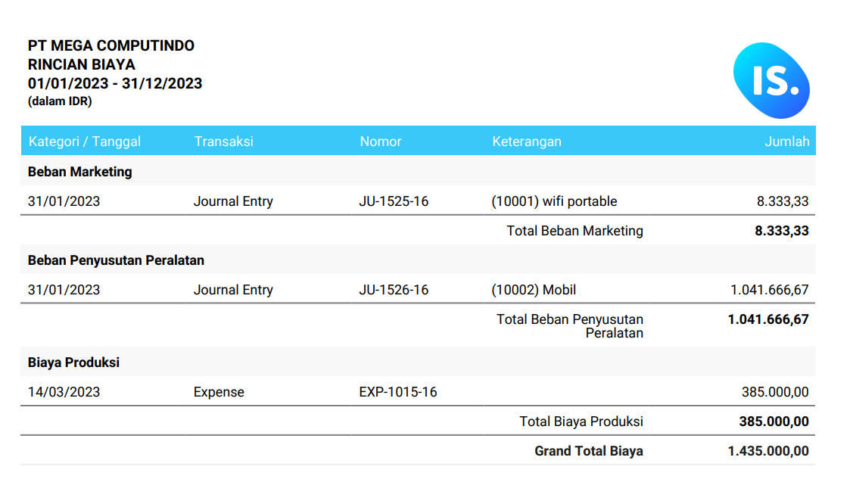Viewport: 853px width, 504px height.
Task: Click the blue IS. logo
Action: click(771, 80)
